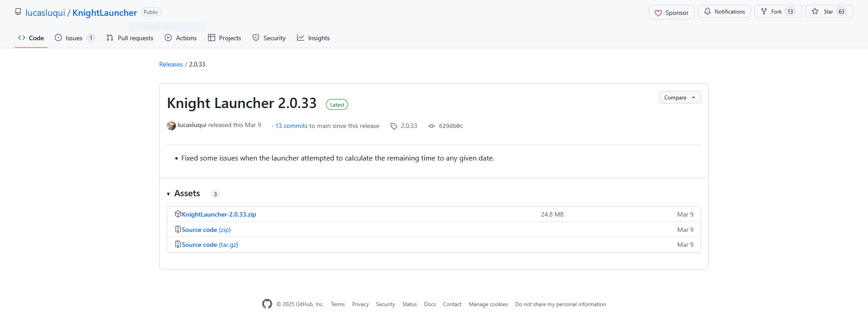868x326 pixels.
Task: Go to the KnightLauncher repository link
Action: point(104,13)
